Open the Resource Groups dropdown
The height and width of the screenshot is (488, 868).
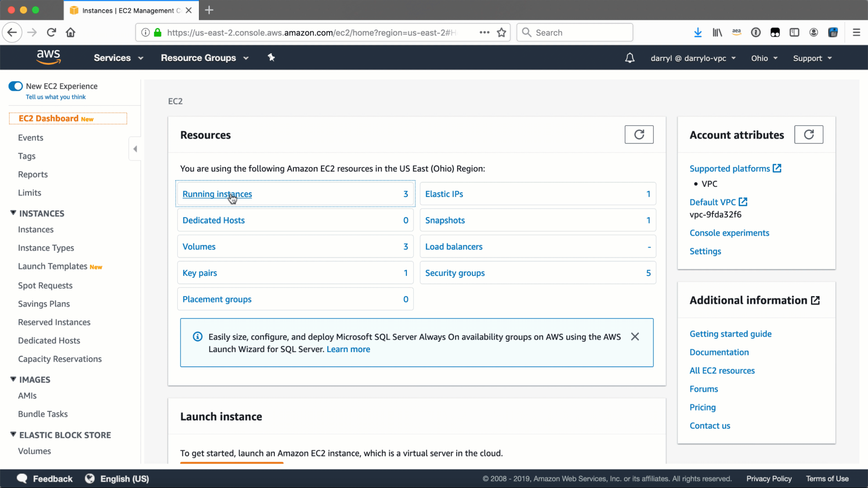[x=205, y=58]
